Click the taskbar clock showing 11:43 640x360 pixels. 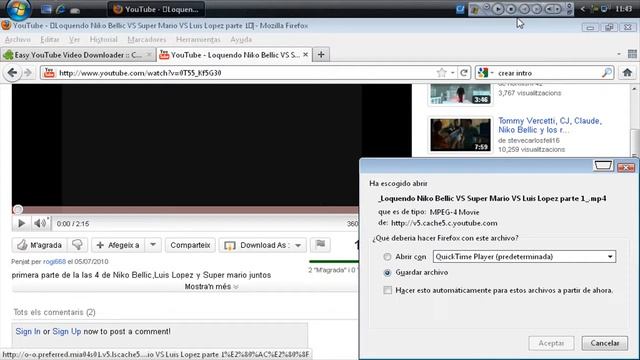[624, 9]
